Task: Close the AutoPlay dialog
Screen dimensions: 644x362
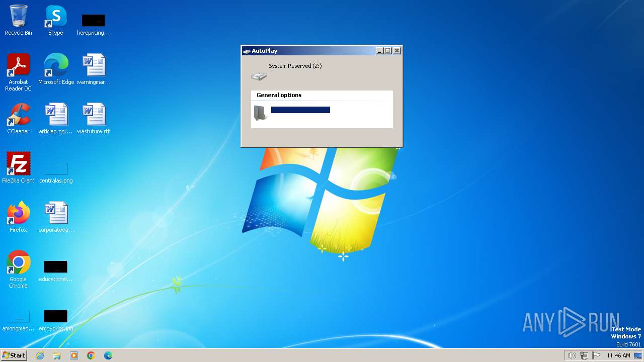Action: [x=397, y=51]
